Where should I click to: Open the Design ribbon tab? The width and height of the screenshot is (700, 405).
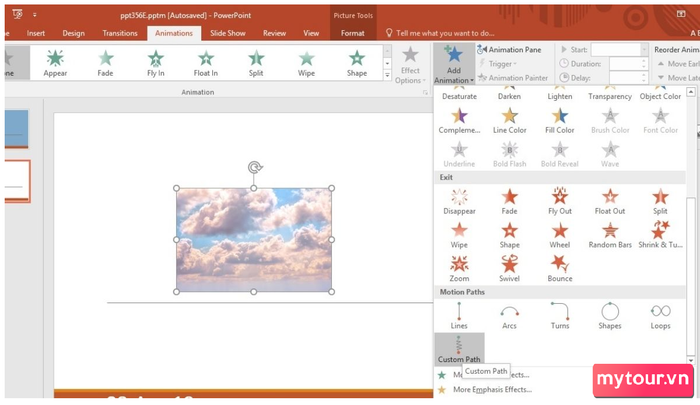74,33
